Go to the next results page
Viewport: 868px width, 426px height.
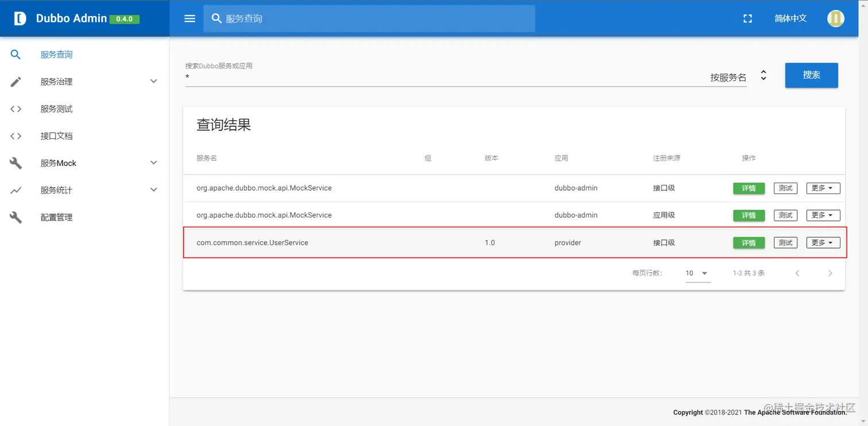pyautogui.click(x=830, y=273)
